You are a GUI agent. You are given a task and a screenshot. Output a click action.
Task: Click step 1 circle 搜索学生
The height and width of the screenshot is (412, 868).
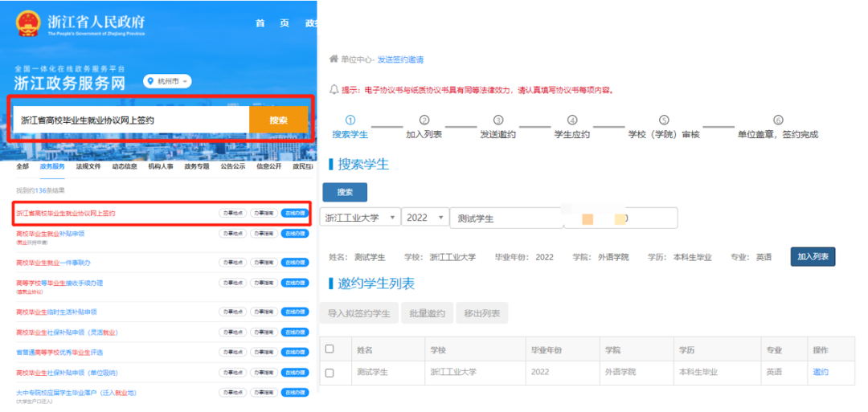click(x=350, y=120)
